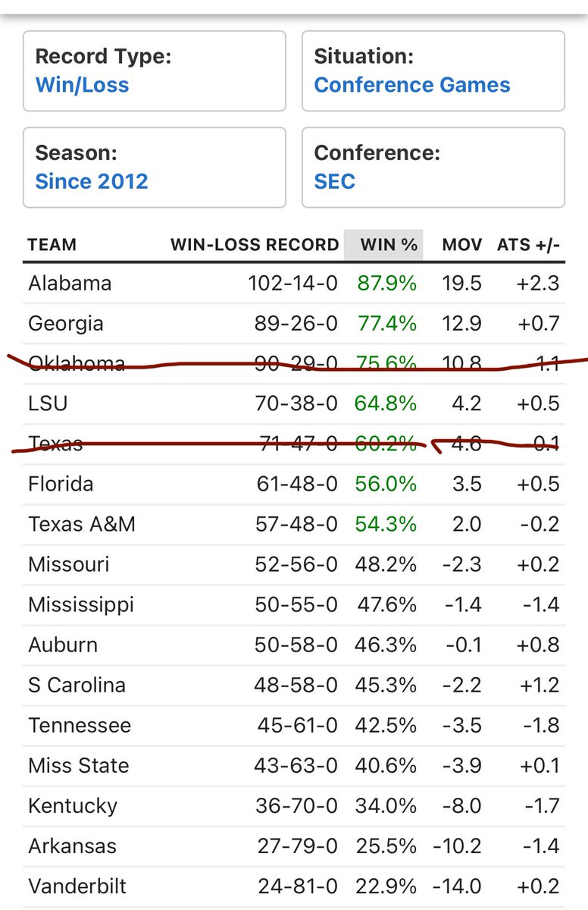588x910 pixels.
Task: Sort by WIN-LOSS RECORD column header
Action: (x=255, y=245)
